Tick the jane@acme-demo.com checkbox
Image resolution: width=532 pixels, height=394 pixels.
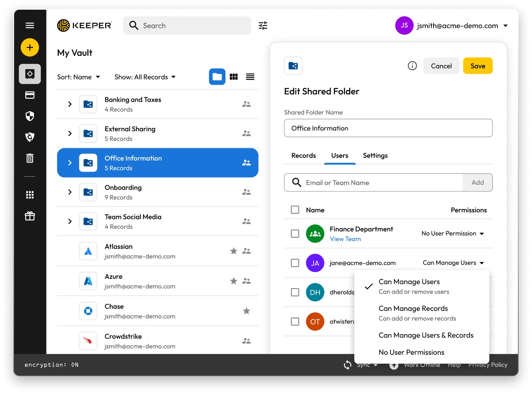pyautogui.click(x=295, y=263)
